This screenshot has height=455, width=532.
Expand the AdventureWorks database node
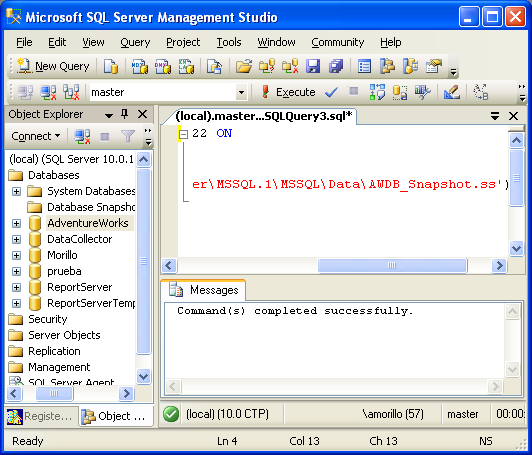16,223
